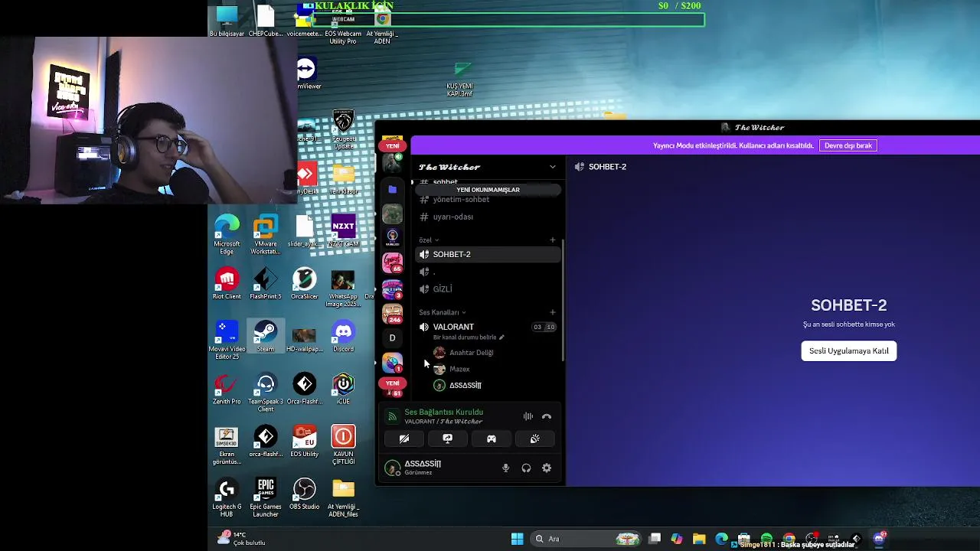Select OBS Studio desktop icon
This screenshot has width=980, height=551.
click(x=304, y=494)
